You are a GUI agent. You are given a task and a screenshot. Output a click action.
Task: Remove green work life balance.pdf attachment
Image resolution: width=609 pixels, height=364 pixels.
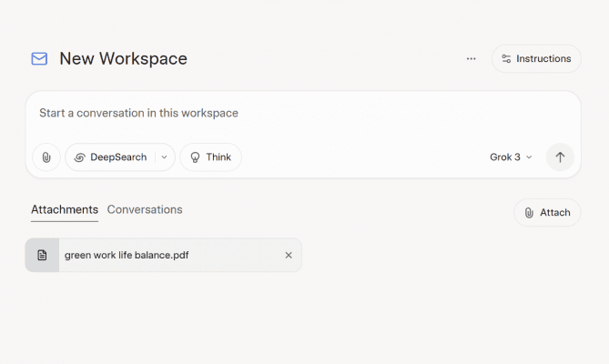tap(289, 256)
